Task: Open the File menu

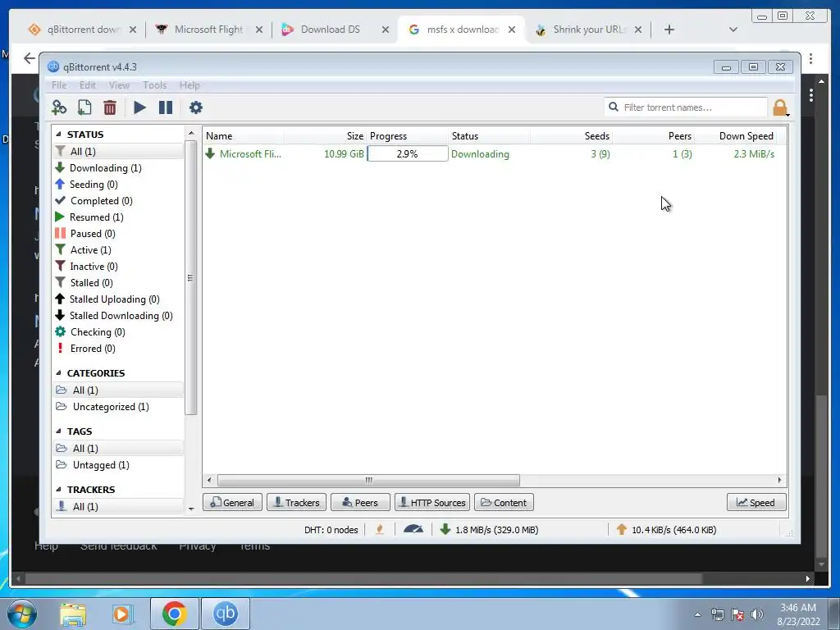Action: [59, 85]
